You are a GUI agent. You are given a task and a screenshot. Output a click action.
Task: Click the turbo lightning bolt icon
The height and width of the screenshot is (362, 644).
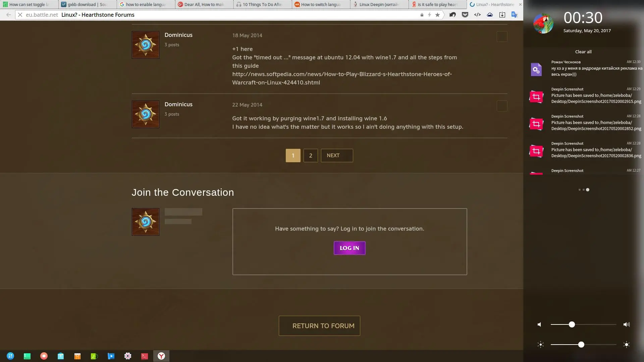(429, 15)
